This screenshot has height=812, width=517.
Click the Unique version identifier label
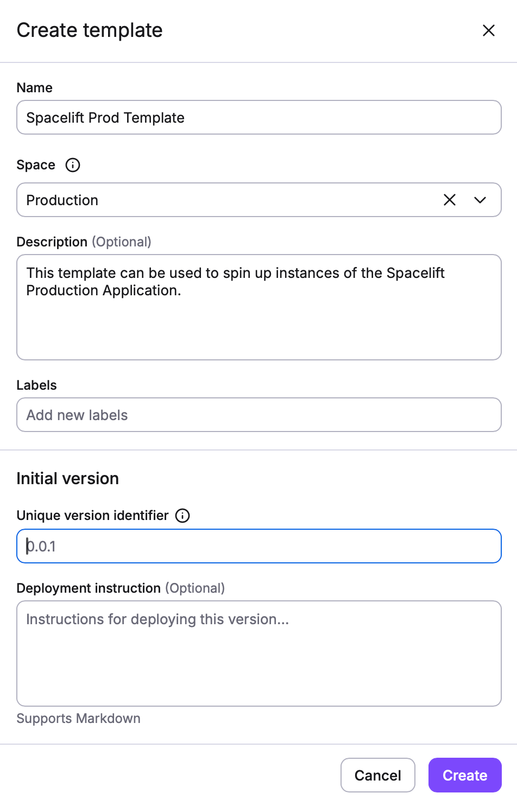tap(93, 516)
